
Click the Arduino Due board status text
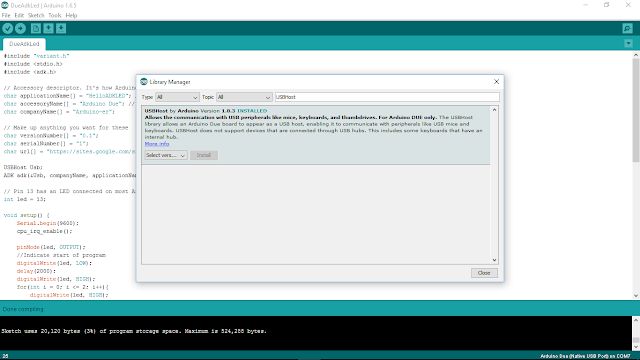click(x=585, y=356)
